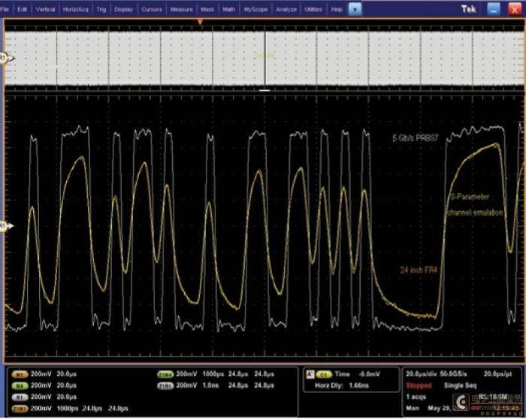Image resolution: width=526 pixels, height=420 pixels.
Task: Open the Horiz/Acq menu
Action: tap(75, 10)
